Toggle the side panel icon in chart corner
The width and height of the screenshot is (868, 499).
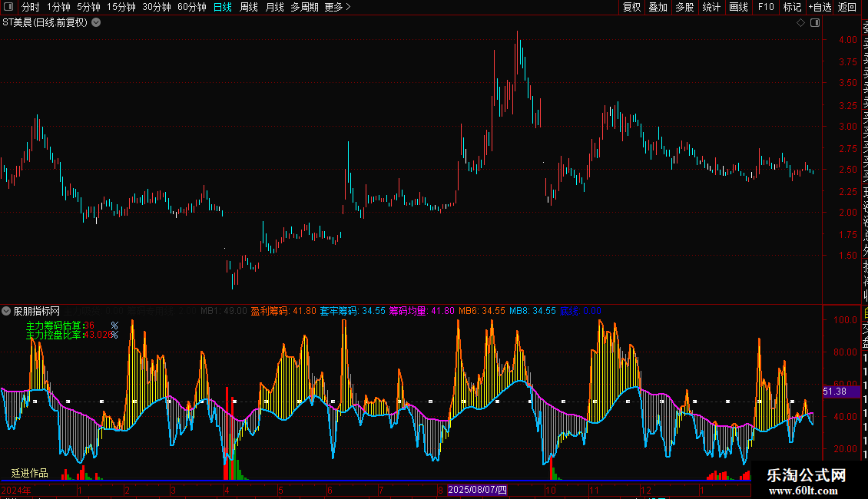point(815,23)
